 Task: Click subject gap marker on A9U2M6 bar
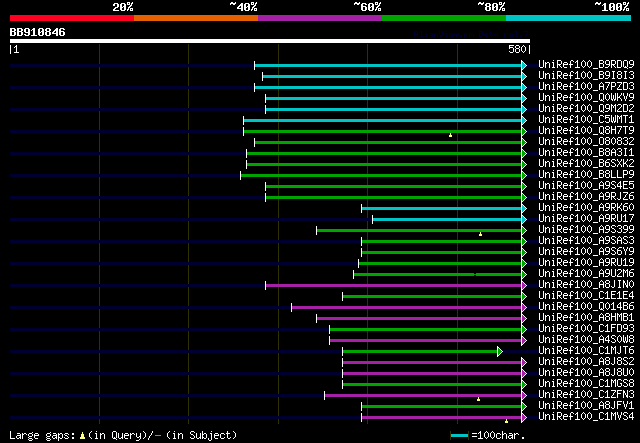475,274
